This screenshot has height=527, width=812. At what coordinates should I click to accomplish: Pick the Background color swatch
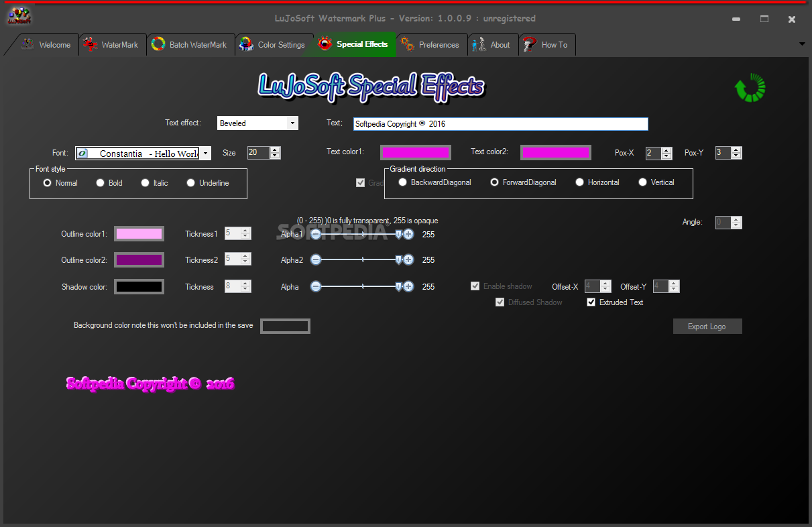285,326
